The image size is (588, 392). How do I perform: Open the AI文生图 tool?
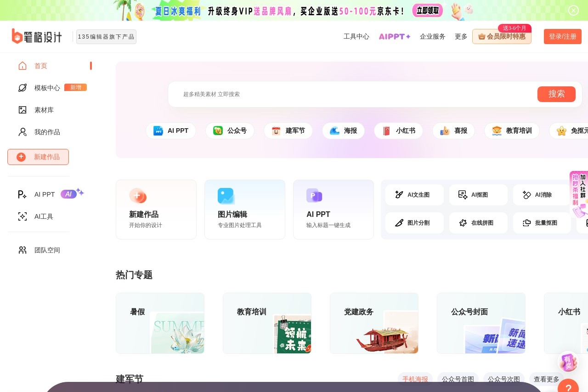click(414, 195)
